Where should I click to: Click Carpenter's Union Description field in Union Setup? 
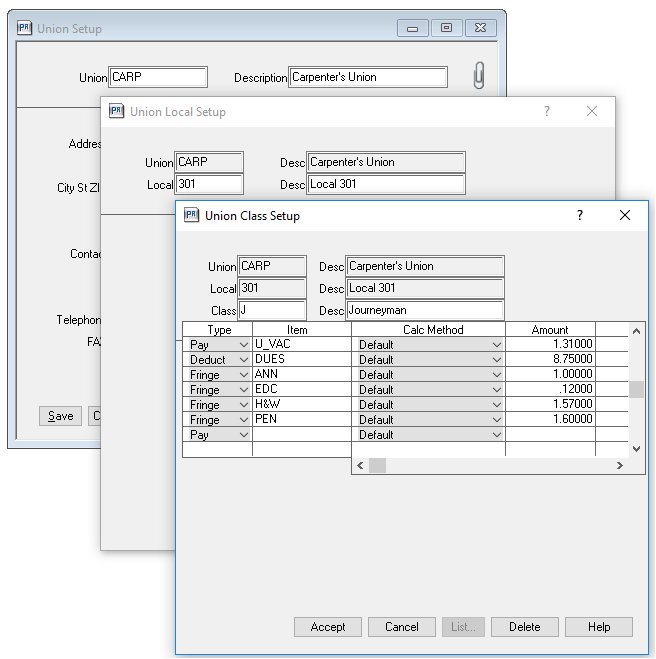coord(368,77)
